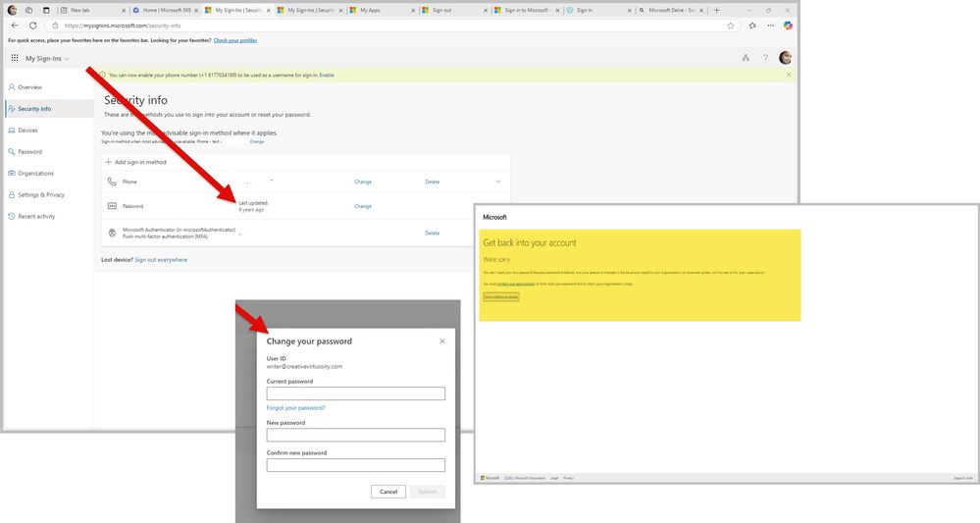This screenshot has width=980, height=523.
Task: View site information lock icon in address bar
Action: [55, 26]
